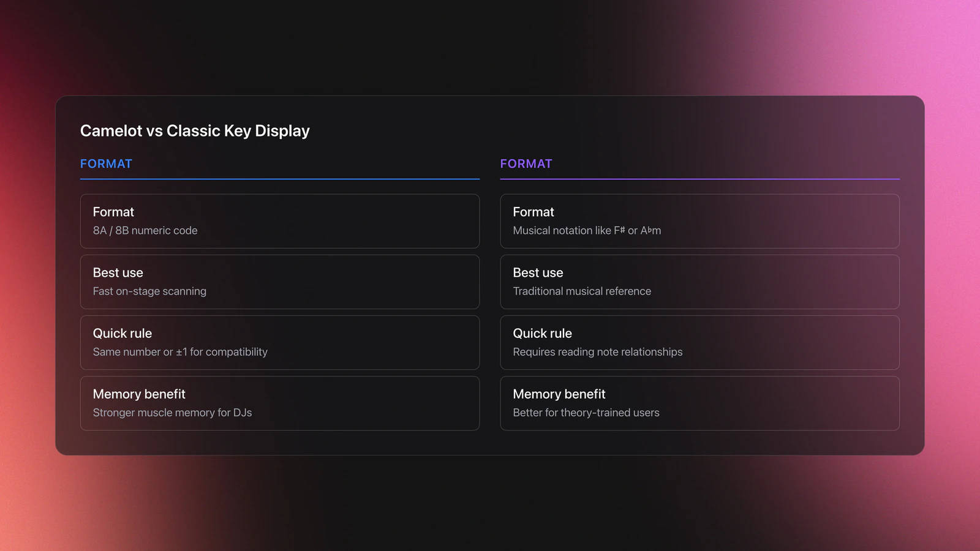Open the 8A / 8B numeric code card
The image size is (980, 551).
point(280,221)
